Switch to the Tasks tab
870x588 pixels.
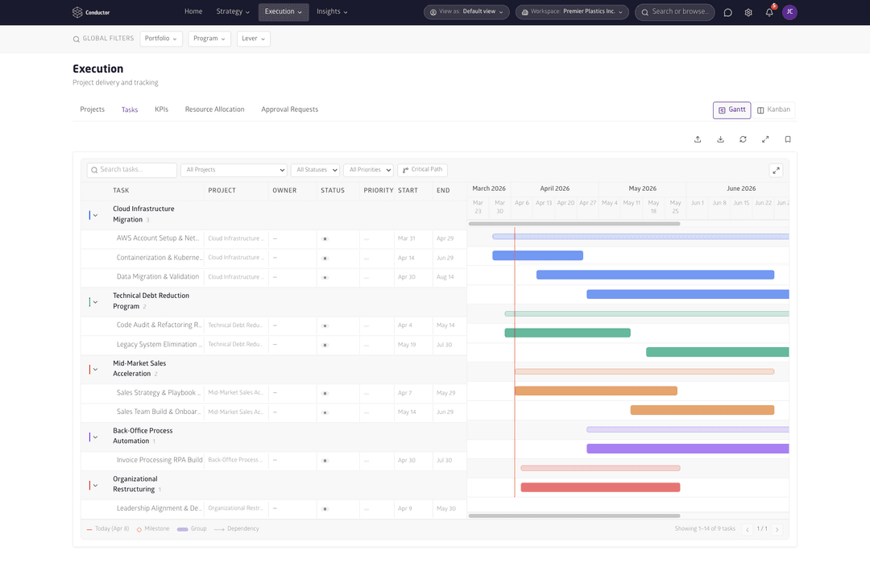click(x=129, y=110)
